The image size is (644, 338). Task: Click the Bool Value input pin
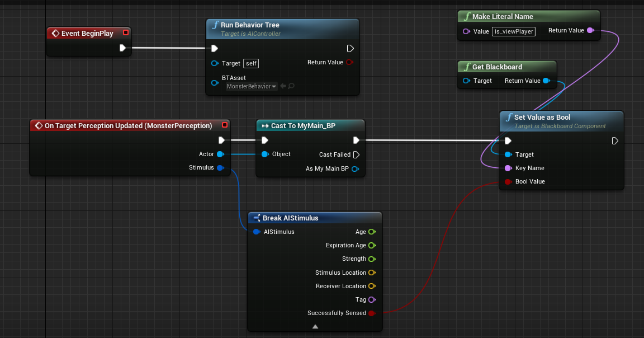pyautogui.click(x=509, y=181)
